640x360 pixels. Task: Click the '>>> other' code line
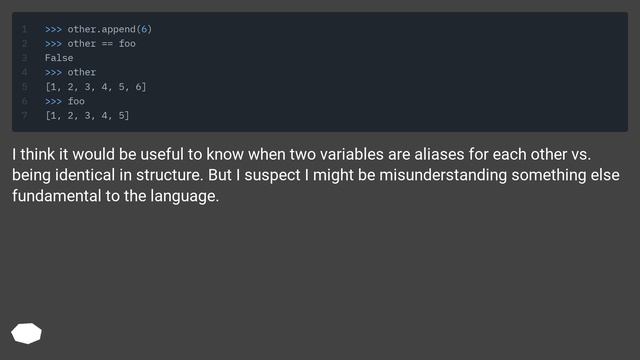tap(70, 72)
